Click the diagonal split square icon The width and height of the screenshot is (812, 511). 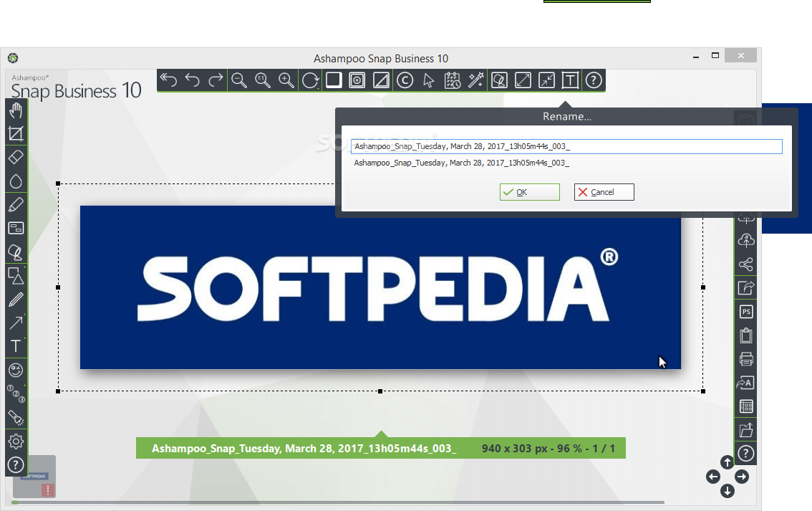(x=381, y=80)
